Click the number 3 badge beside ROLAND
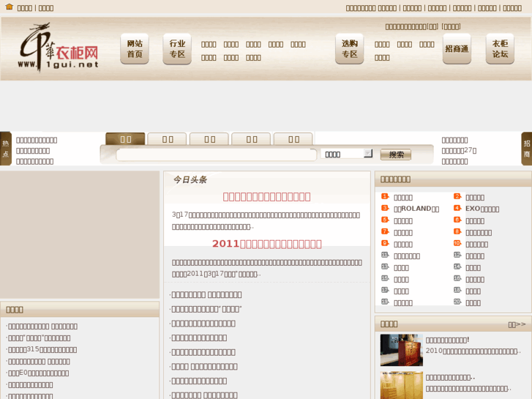The image size is (532, 399). click(385, 208)
